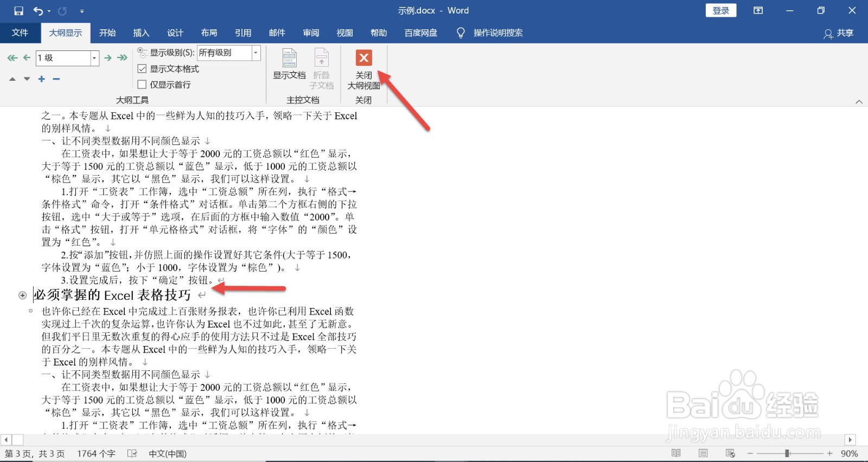The height and width of the screenshot is (462, 868).
Task: Open the 视图 ribbon tab
Action: [345, 33]
